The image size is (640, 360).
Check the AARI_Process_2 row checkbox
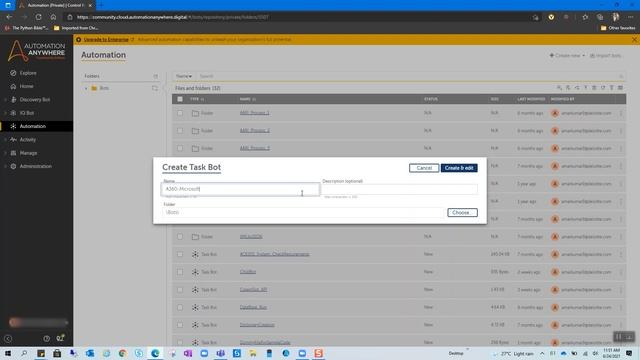coord(180,131)
